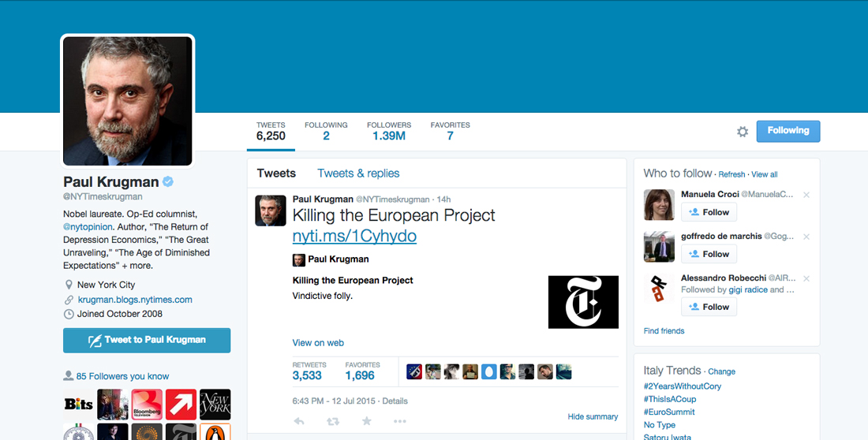
Task: Click the @nytopinion mention in bio
Action: (88, 227)
